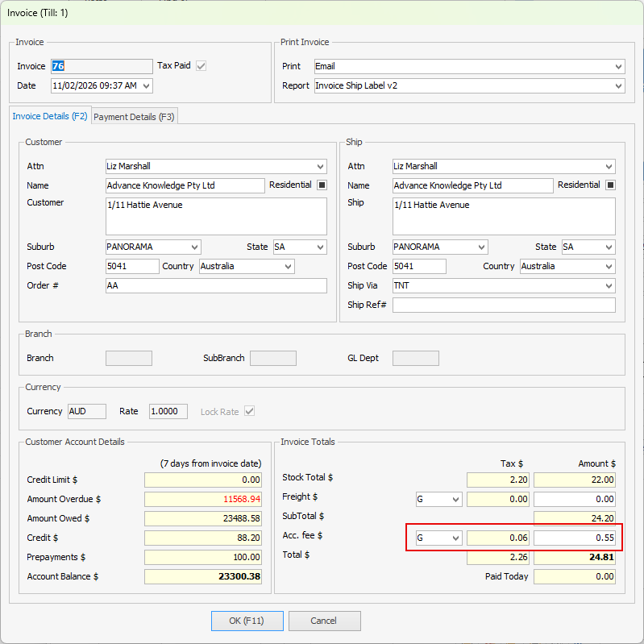Toggle Customer Residential checkbox
Screen dimensions: 644x644
tap(322, 185)
